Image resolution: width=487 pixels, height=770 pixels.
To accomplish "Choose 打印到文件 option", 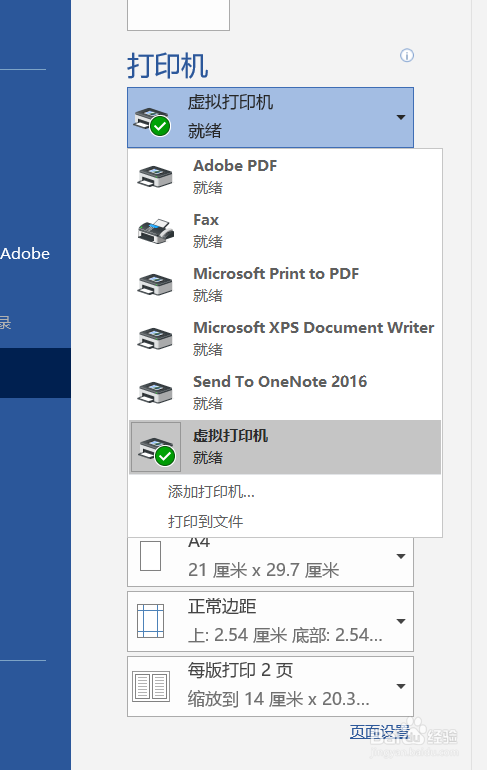I will click(x=205, y=521).
